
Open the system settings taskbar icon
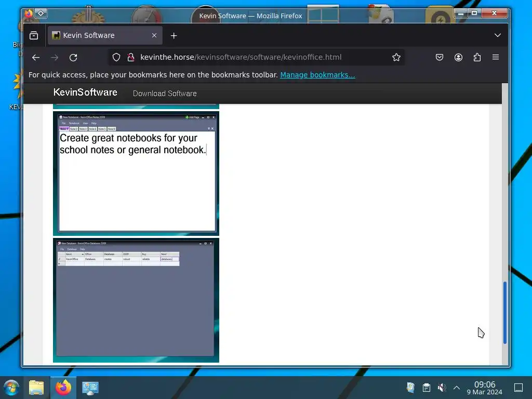pyautogui.click(x=90, y=388)
